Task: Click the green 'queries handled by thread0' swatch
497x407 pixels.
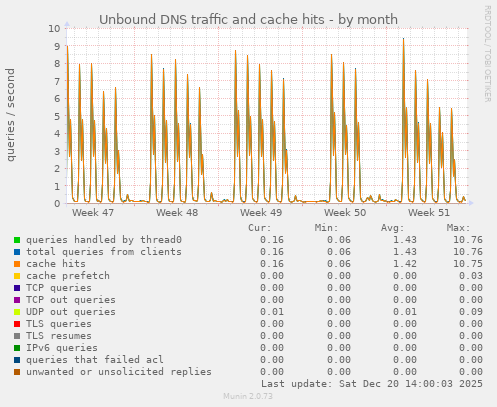Action: tap(17, 240)
